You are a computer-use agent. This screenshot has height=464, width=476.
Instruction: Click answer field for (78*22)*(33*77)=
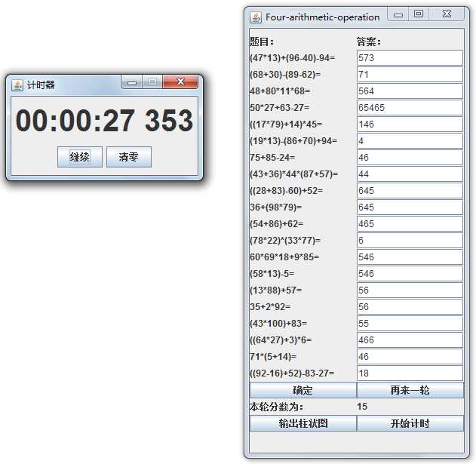(x=410, y=241)
